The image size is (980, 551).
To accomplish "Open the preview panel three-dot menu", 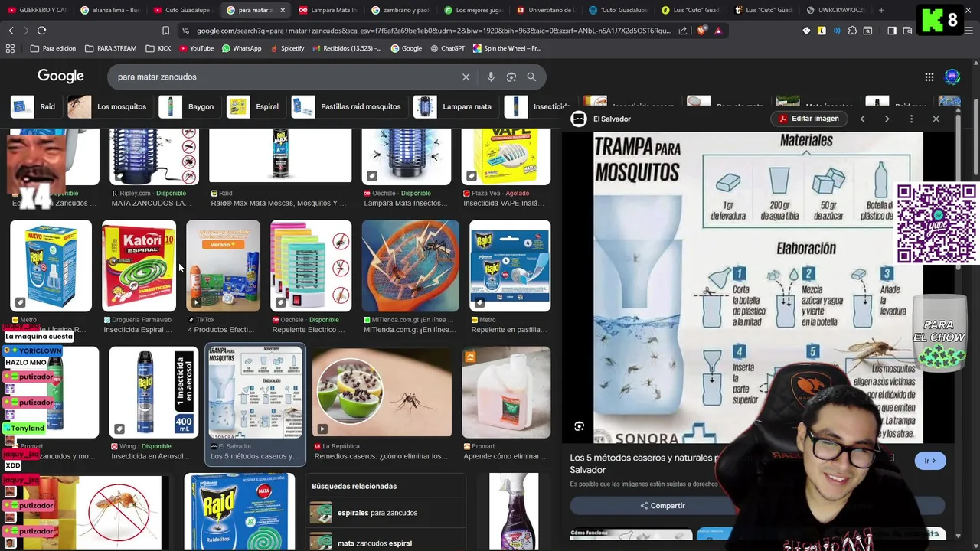I will click(x=911, y=119).
